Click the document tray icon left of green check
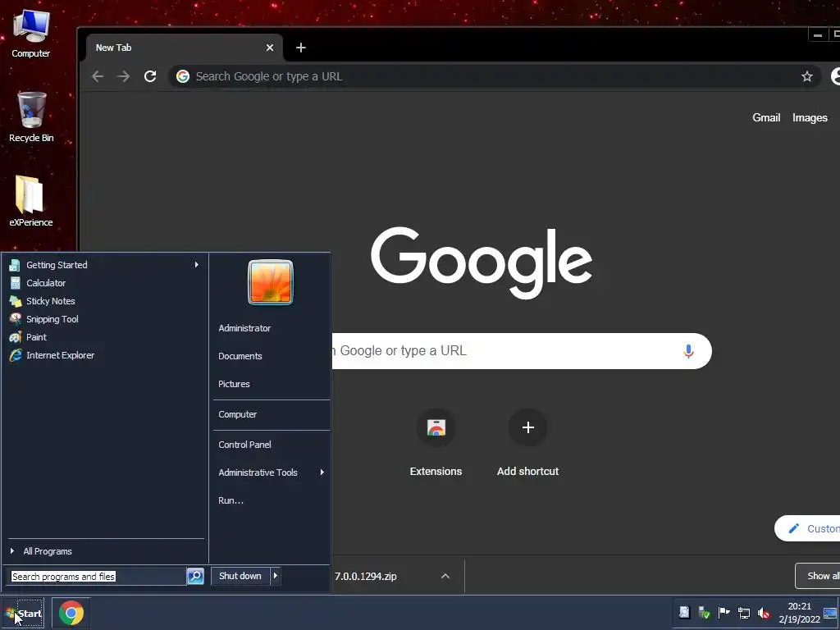Screen dimensions: 840x630 pyautogui.click(x=684, y=612)
